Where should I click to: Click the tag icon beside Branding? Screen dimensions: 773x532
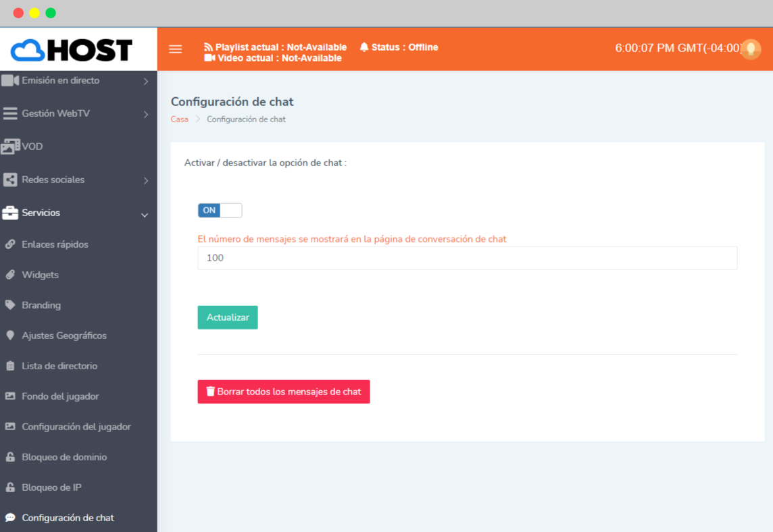pyautogui.click(x=10, y=305)
